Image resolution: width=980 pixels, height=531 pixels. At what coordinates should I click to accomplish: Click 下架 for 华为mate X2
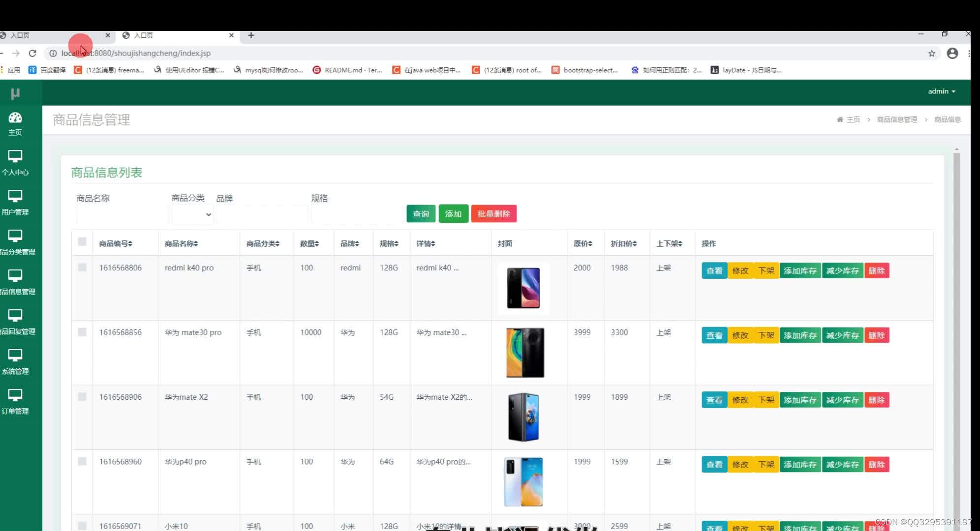766,400
